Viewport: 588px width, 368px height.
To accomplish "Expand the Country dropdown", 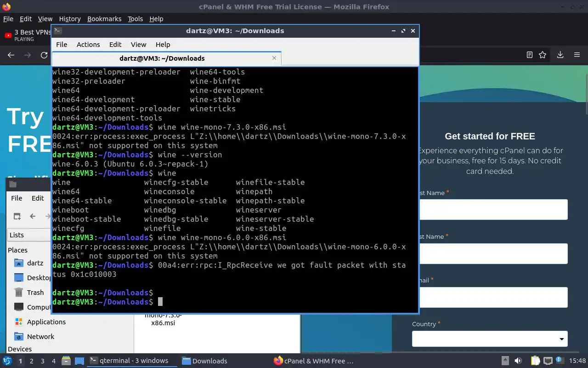I will pos(490,339).
